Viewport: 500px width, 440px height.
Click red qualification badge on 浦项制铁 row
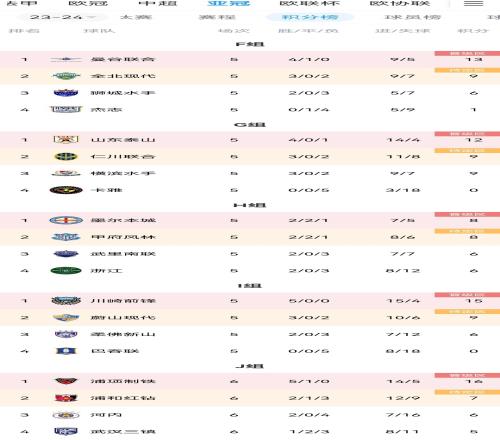pos(467,375)
